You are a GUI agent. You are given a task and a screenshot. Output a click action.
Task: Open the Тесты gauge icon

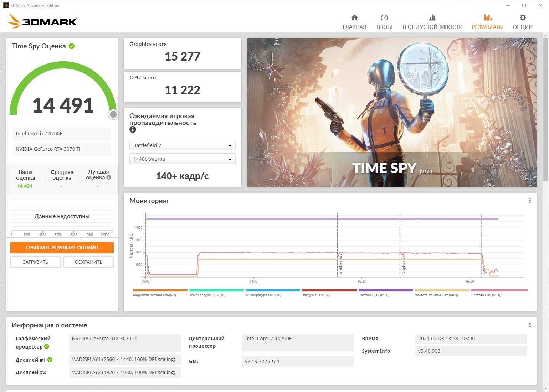(x=384, y=18)
